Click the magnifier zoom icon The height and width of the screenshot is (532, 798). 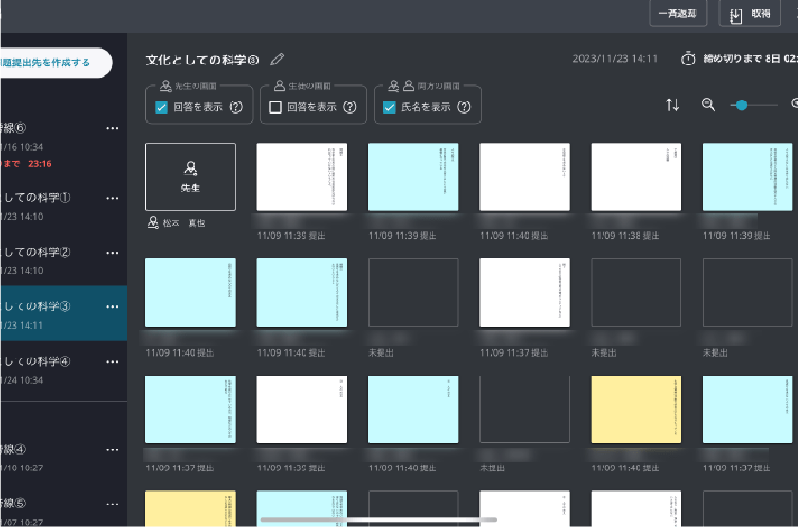coord(708,104)
